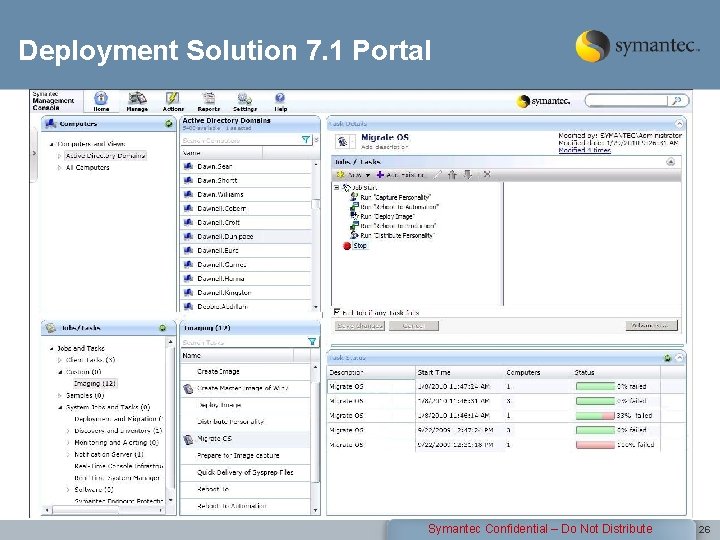
Task: Click the first Migrate OS row progress bar
Action: 595,386
